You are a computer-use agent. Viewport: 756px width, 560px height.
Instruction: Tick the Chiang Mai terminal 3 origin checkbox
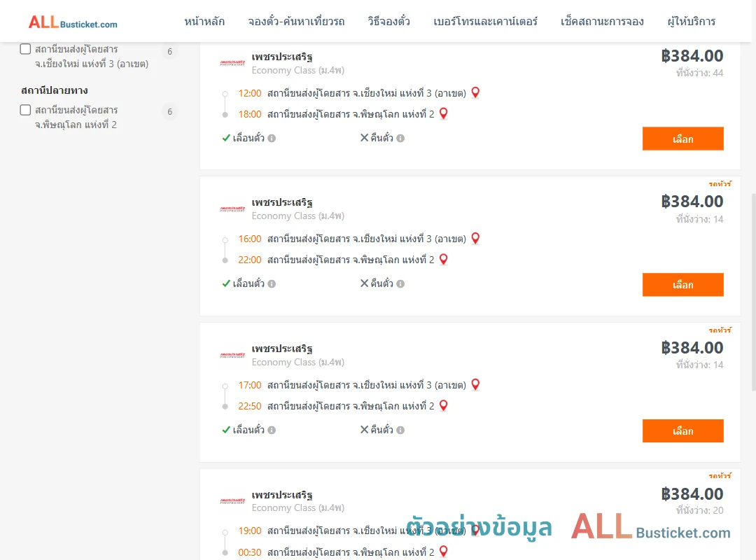point(26,49)
